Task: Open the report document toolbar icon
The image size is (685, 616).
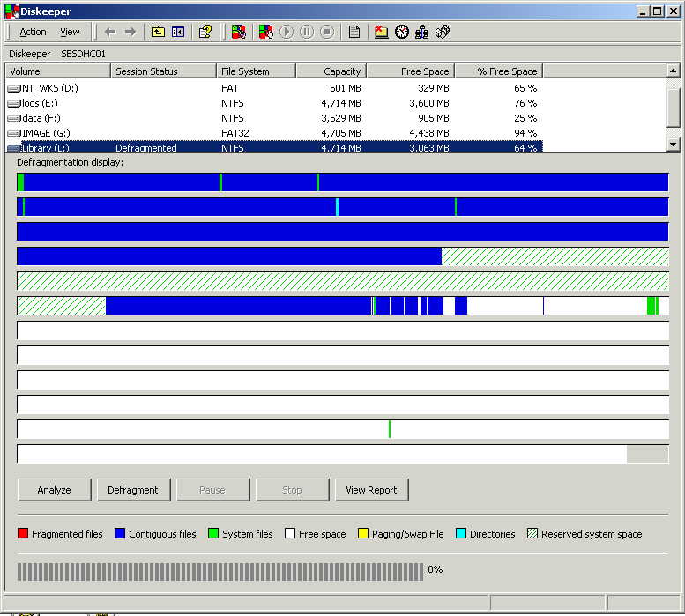Action: click(354, 32)
